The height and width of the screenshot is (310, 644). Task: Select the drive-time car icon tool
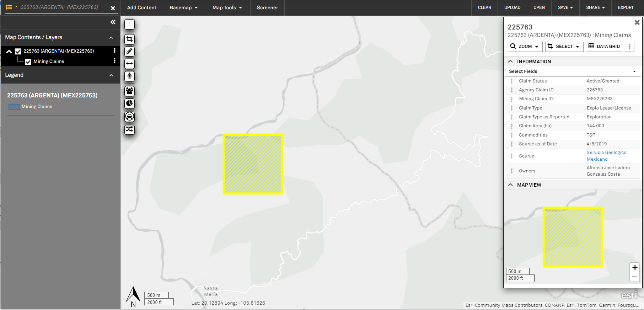click(130, 117)
